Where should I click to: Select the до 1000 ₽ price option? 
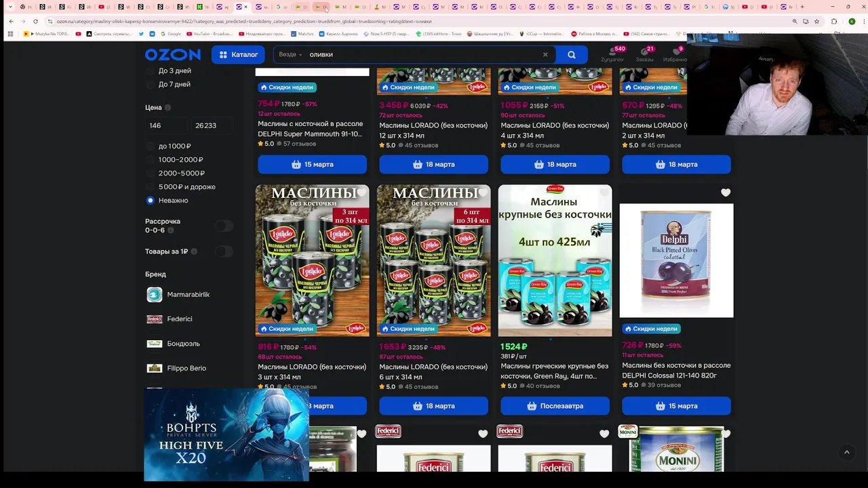pos(169,146)
